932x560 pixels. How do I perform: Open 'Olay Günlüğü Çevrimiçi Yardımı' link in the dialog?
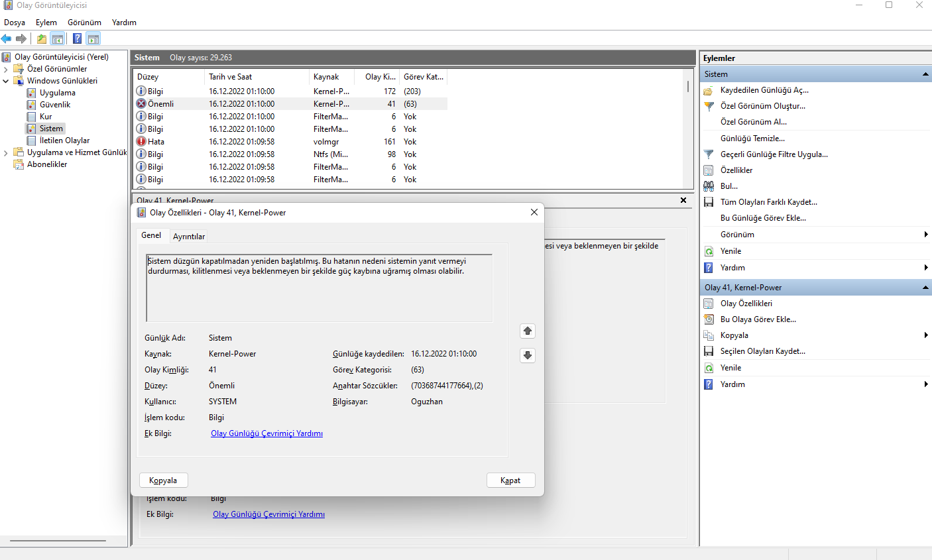click(266, 433)
